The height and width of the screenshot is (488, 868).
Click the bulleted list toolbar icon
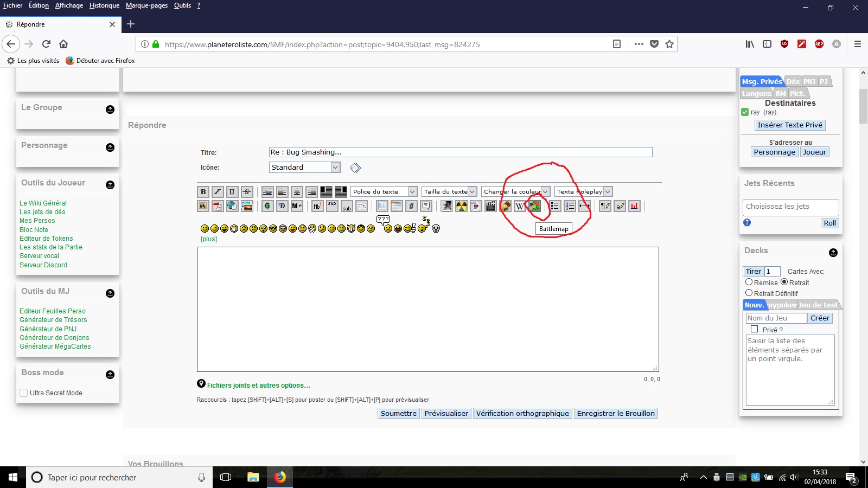point(554,206)
